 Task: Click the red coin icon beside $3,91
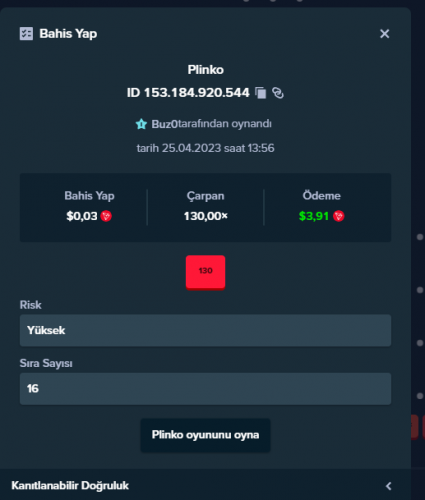coord(338,216)
